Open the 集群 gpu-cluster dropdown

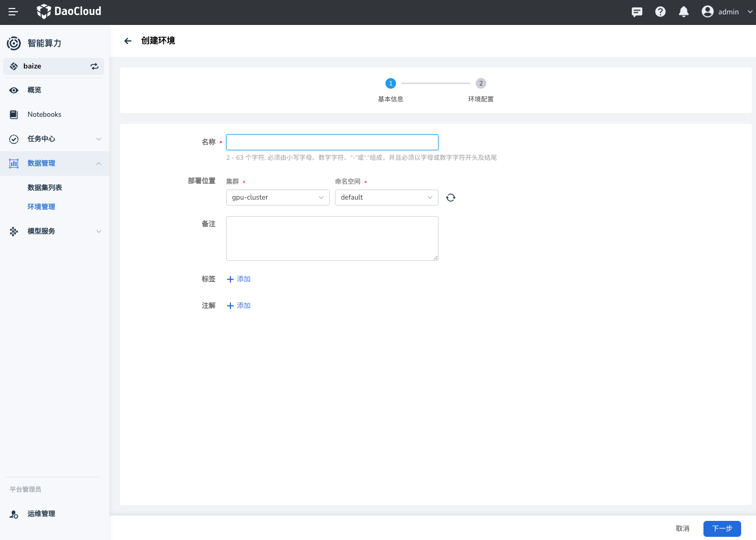[277, 198]
